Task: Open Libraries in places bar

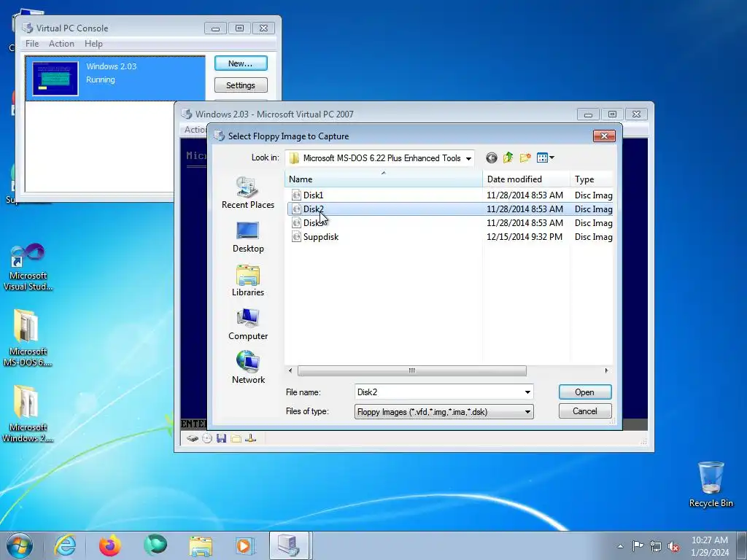Action: click(248, 281)
